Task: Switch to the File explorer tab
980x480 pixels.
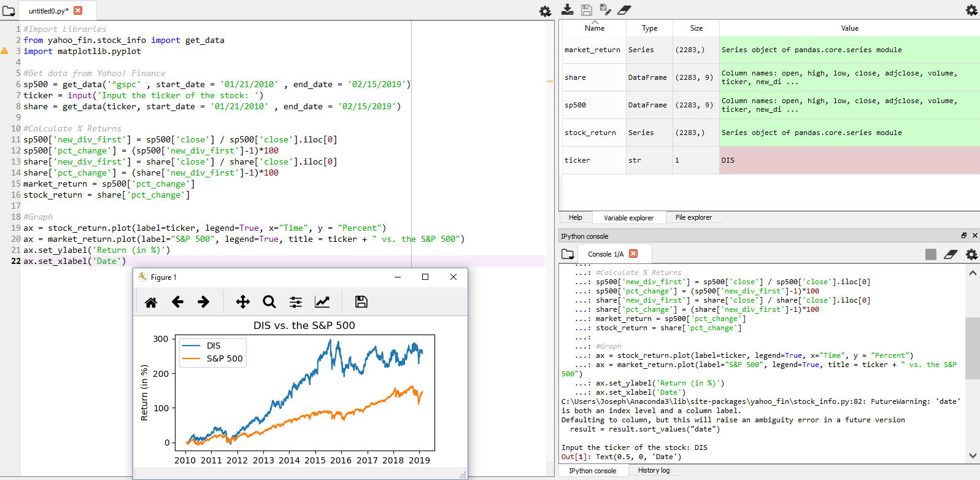Action: pos(693,217)
